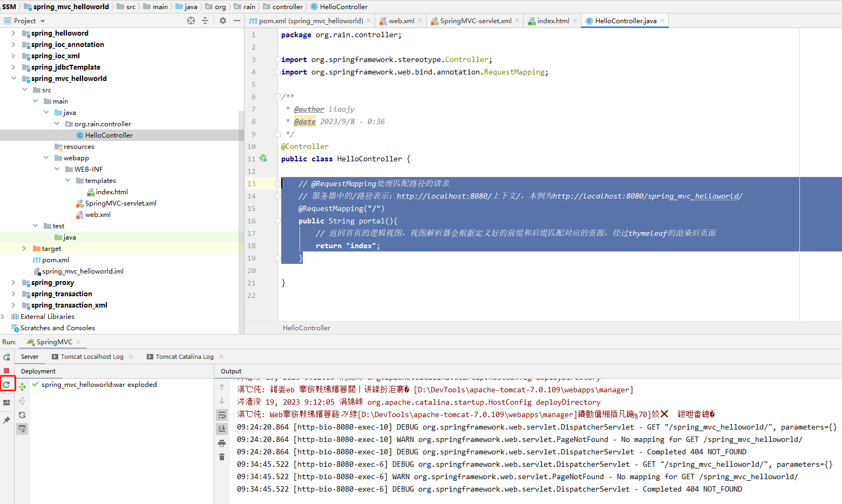Collapse the webapp folder

46,158
